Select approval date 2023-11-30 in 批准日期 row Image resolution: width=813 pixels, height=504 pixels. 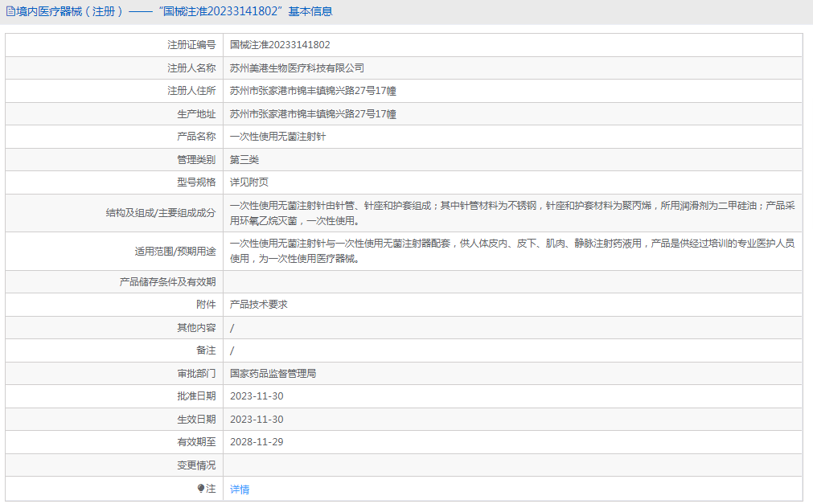pos(257,396)
